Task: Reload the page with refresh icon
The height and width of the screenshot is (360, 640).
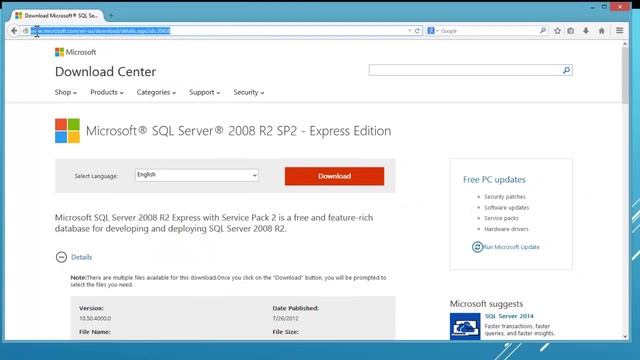Action: click(417, 31)
